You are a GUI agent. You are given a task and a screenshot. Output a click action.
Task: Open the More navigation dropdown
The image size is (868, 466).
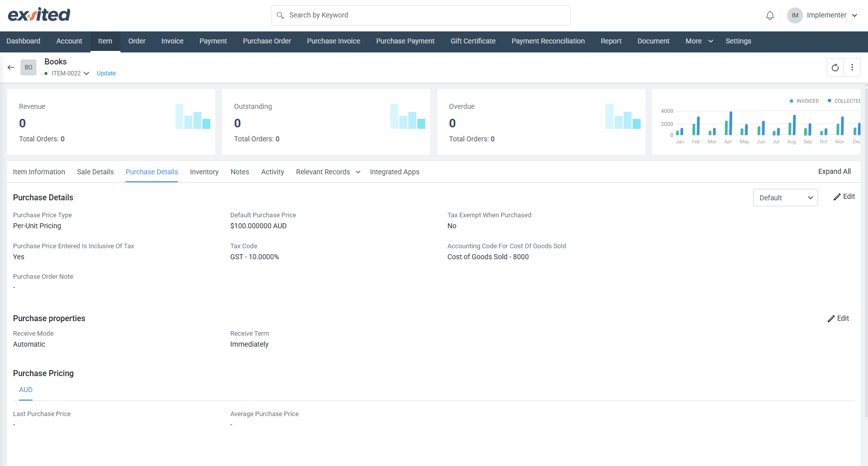tap(699, 41)
